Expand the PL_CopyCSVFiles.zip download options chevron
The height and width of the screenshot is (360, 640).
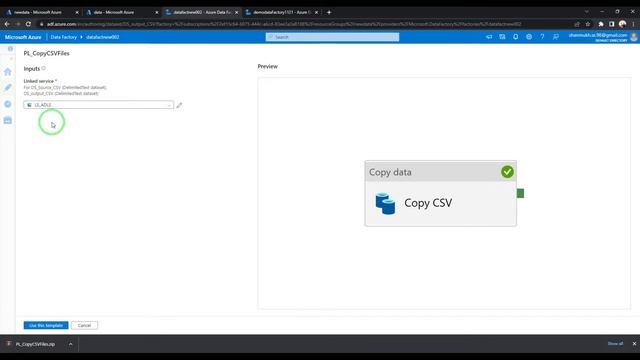70,344
